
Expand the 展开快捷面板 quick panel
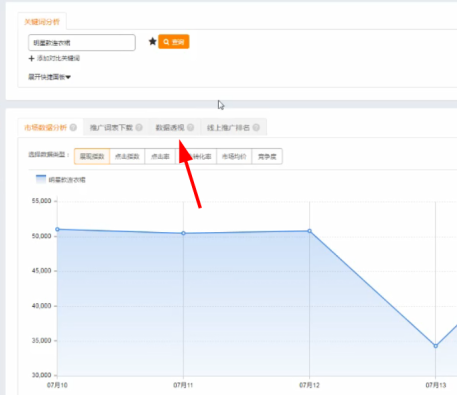[49, 77]
